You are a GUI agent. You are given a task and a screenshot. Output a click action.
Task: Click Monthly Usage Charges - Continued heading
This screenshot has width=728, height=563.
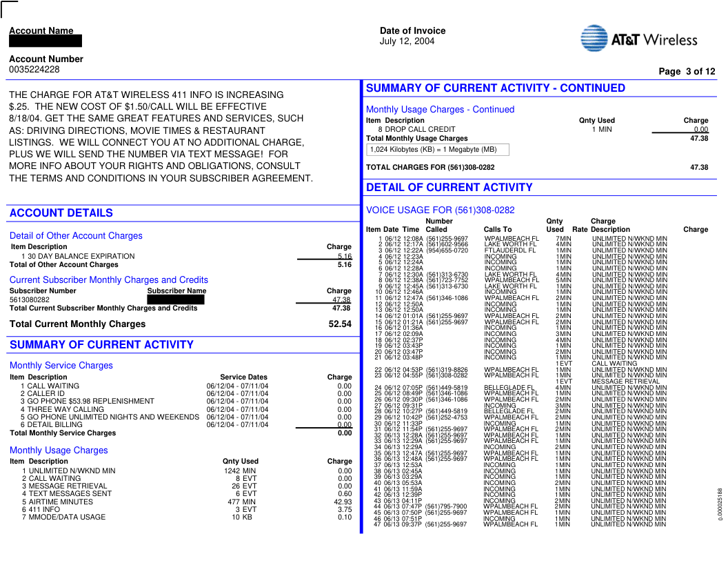click(440, 110)
